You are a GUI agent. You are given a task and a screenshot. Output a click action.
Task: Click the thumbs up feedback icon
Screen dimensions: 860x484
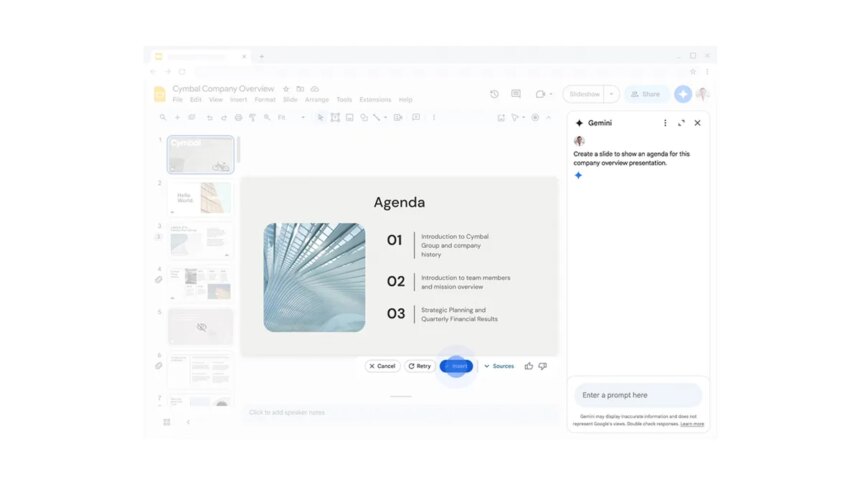pos(529,366)
